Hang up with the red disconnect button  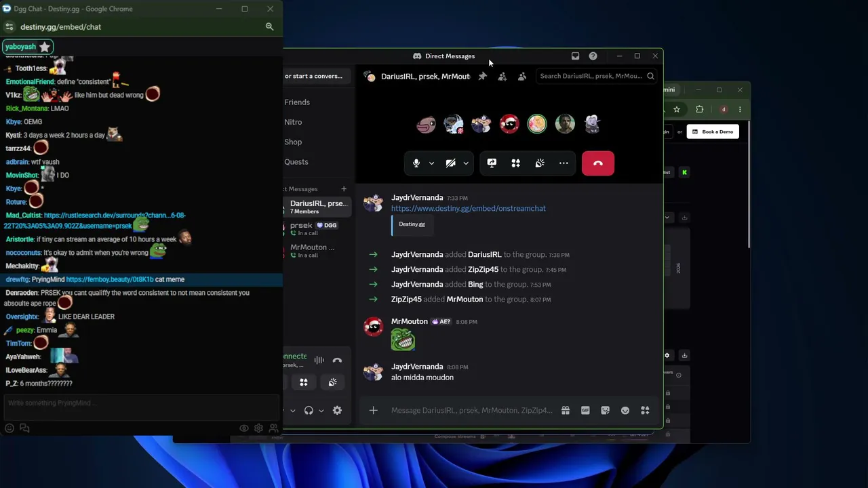[598, 163]
